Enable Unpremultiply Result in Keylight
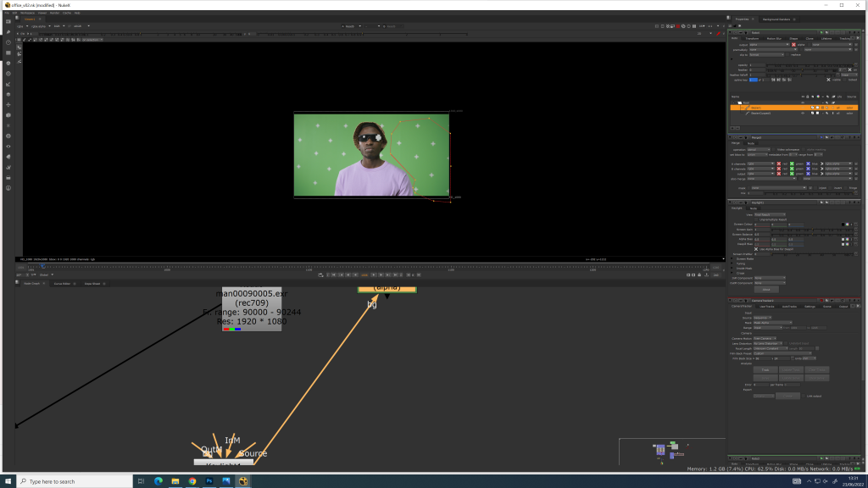The image size is (868, 488). point(756,219)
